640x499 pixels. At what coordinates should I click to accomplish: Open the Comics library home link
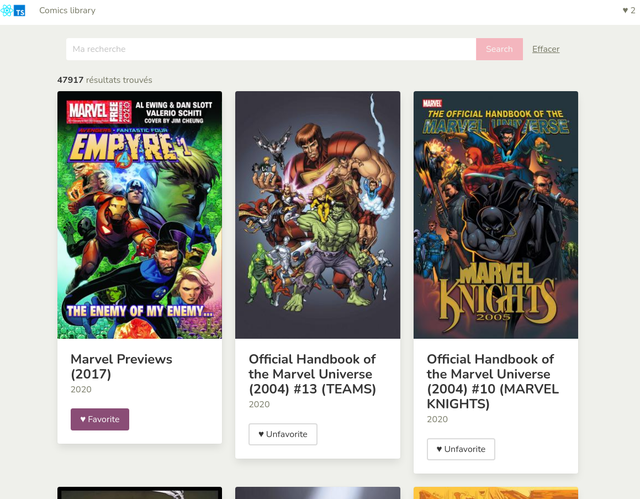[x=67, y=11]
